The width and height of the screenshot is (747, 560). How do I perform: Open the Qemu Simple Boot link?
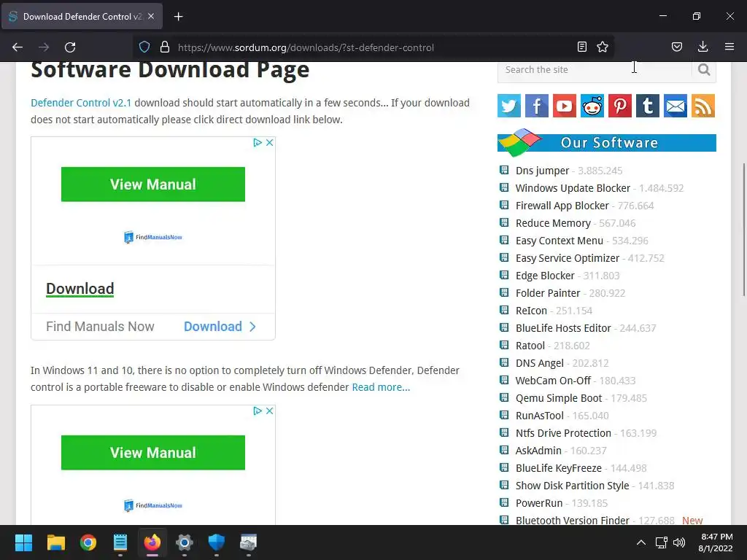point(559,398)
